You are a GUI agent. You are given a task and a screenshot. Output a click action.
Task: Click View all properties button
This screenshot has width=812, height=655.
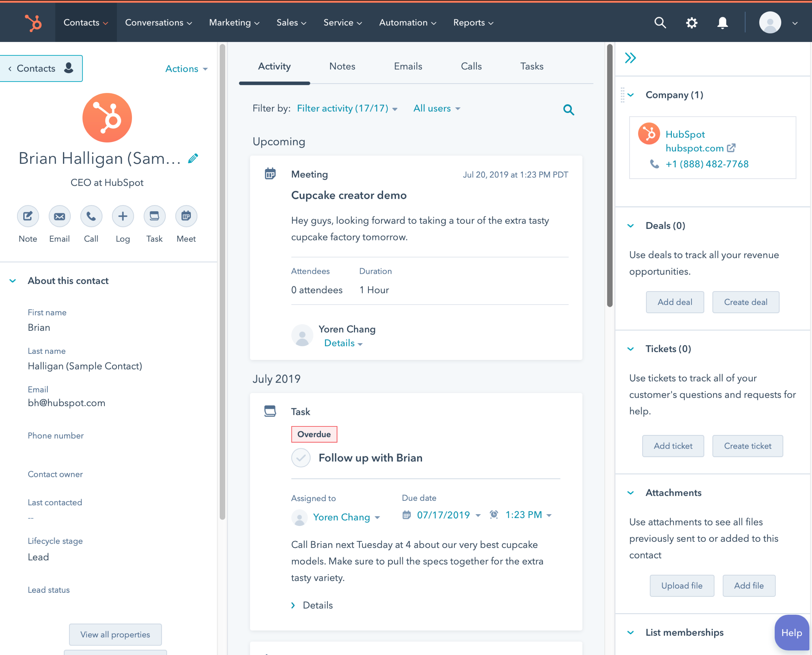pos(115,634)
